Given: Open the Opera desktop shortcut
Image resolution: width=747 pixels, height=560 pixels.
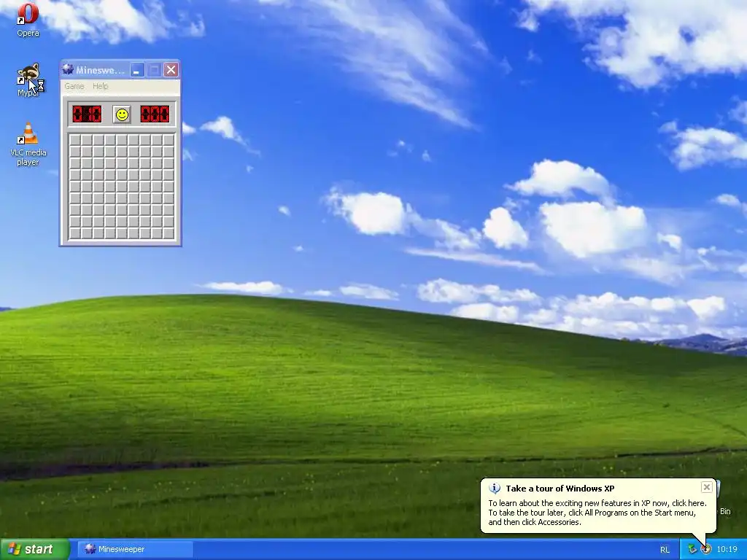Looking at the screenshot, I should click(28, 14).
